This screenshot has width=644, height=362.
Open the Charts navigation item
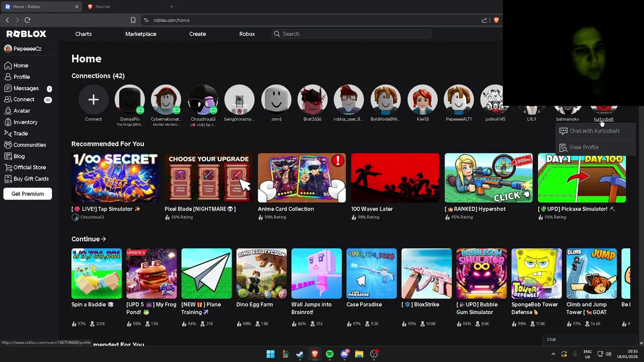(84, 34)
